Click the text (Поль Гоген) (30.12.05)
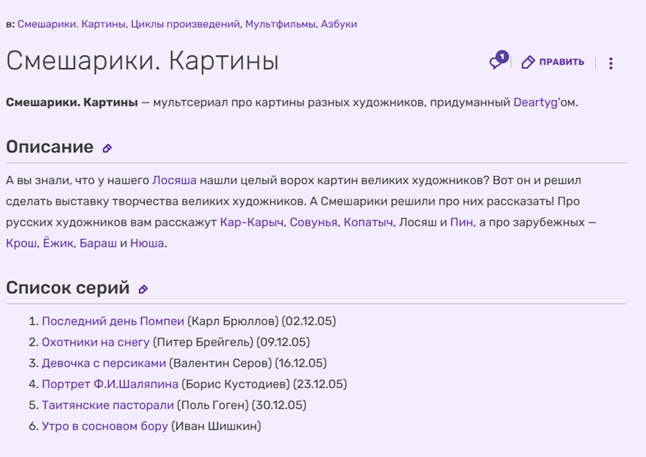Viewport: 646px width, 457px height. point(242,405)
